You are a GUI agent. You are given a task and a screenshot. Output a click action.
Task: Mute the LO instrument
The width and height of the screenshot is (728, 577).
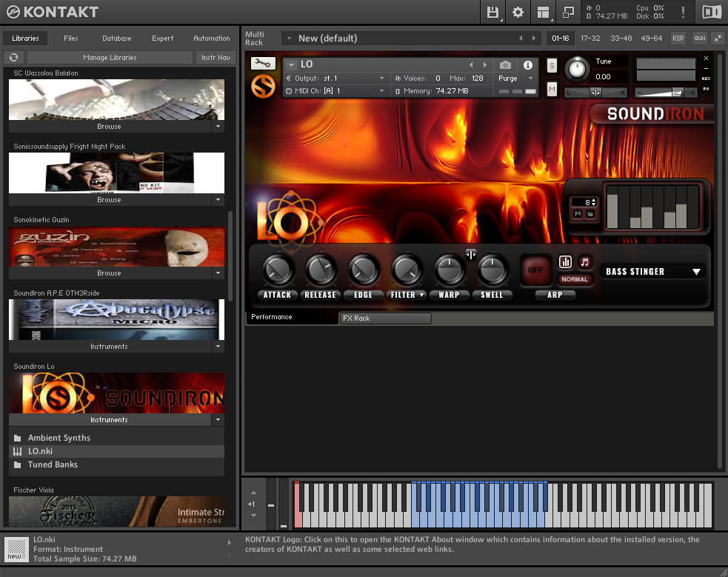[552, 89]
